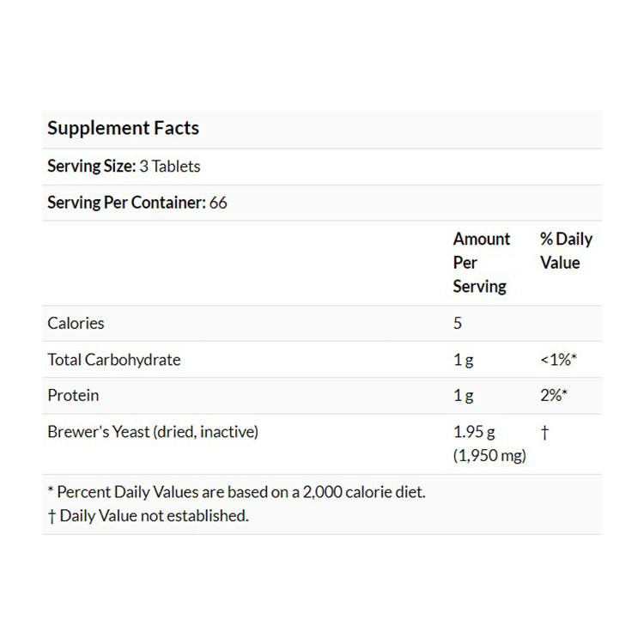Select the 3 Tablets serving value
Screen dimensions: 644x644
click(x=170, y=167)
